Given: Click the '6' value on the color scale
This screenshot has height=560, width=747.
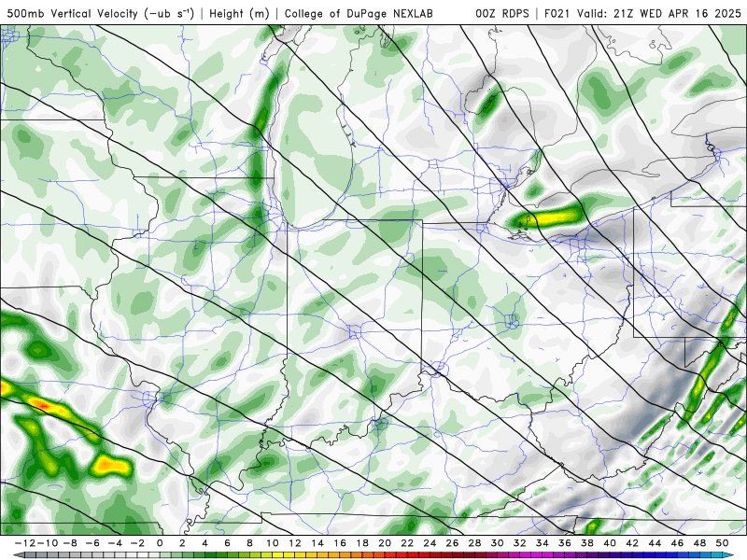Looking at the screenshot, I should pos(227,543).
